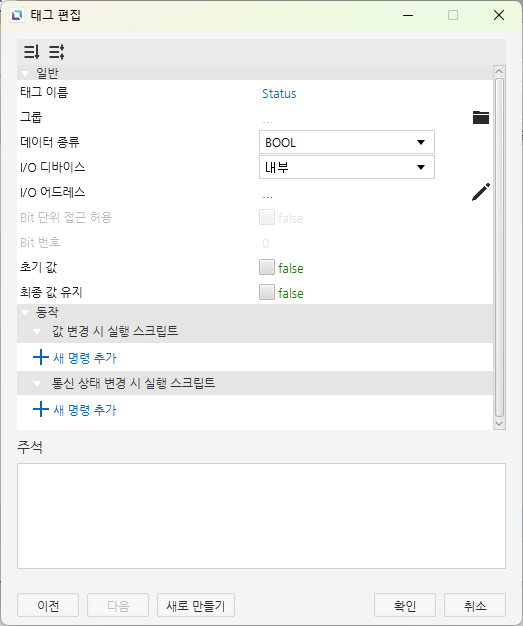The width and height of the screenshot is (523, 626).
Task: Collapse 값 변경 시 실행 스크립트 subsection
Action: [x=37, y=332]
